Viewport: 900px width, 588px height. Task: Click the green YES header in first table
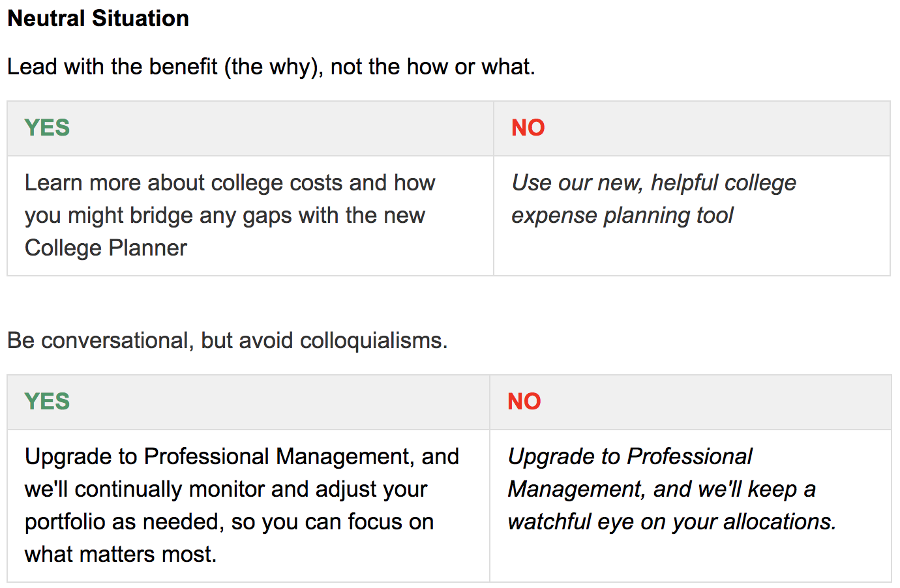pos(47,128)
